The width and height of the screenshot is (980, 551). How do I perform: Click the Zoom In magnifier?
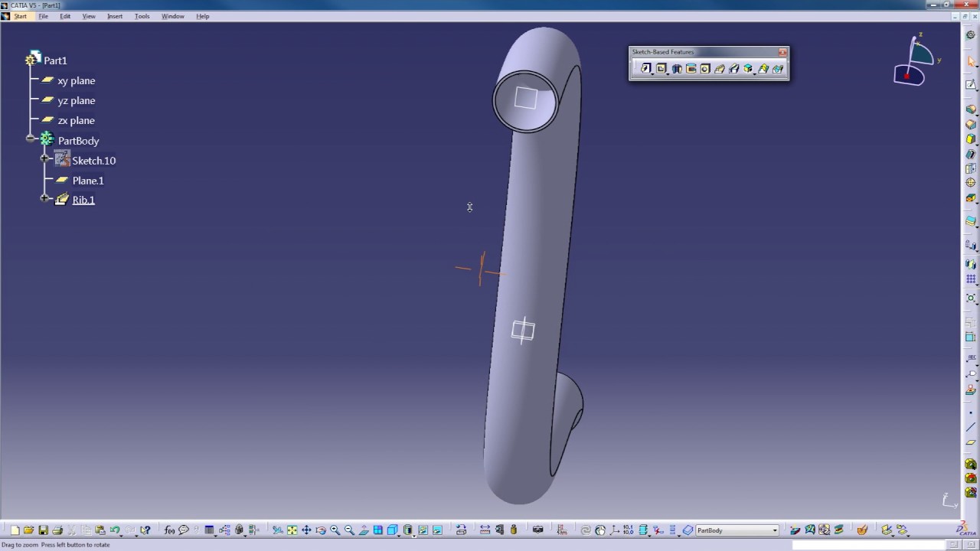click(x=335, y=530)
